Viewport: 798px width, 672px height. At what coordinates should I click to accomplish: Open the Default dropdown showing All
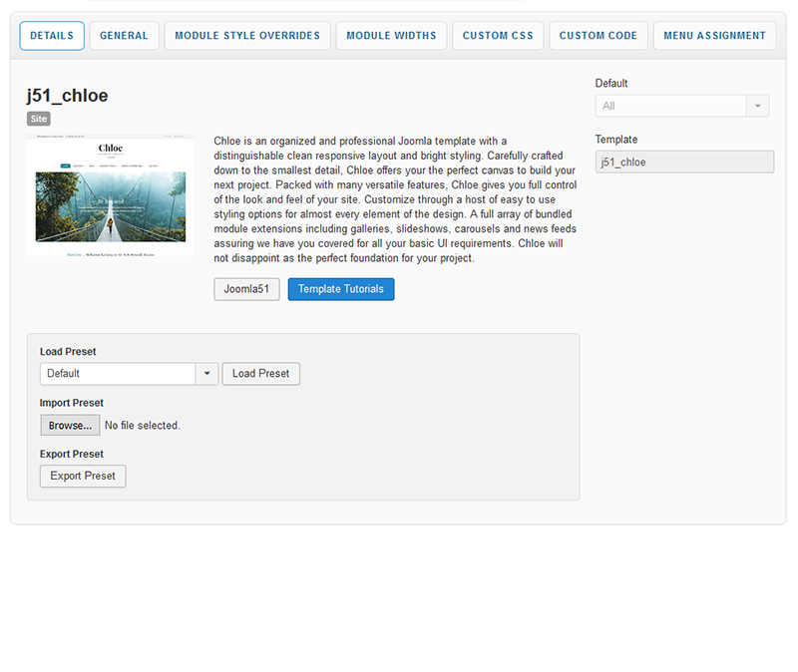click(x=670, y=106)
